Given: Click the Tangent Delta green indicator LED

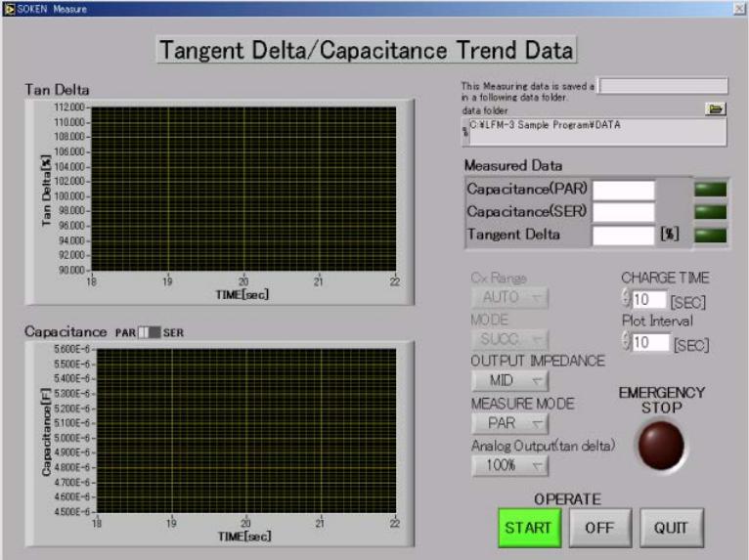Looking at the screenshot, I should [x=708, y=235].
